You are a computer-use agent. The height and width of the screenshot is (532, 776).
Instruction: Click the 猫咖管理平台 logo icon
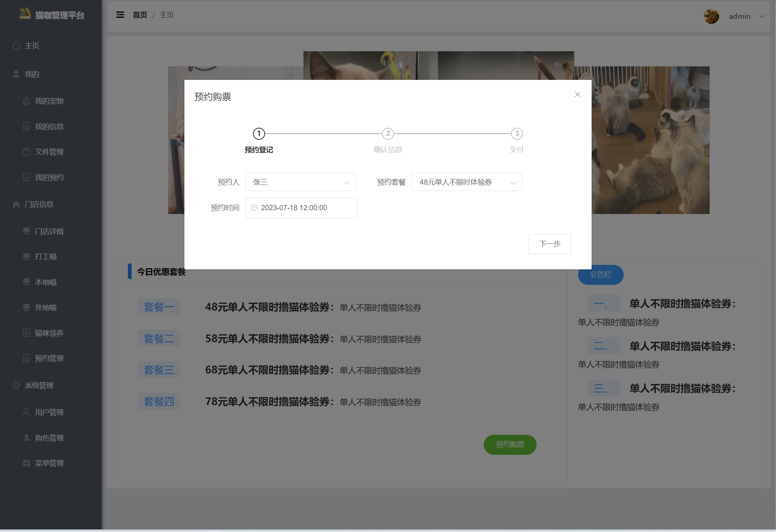(x=25, y=14)
